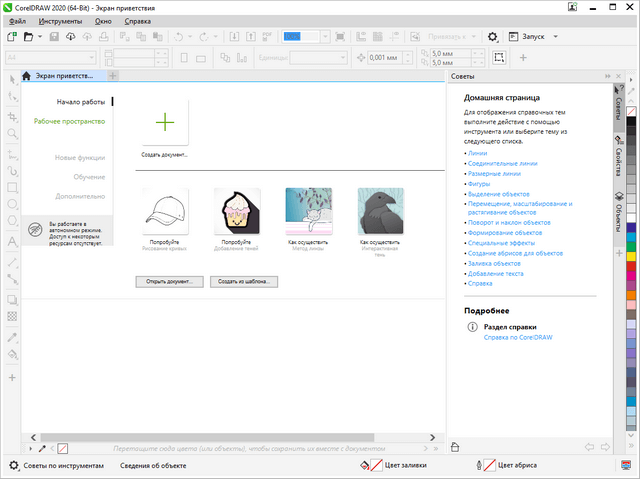Open the Инструменты menu

tap(61, 20)
